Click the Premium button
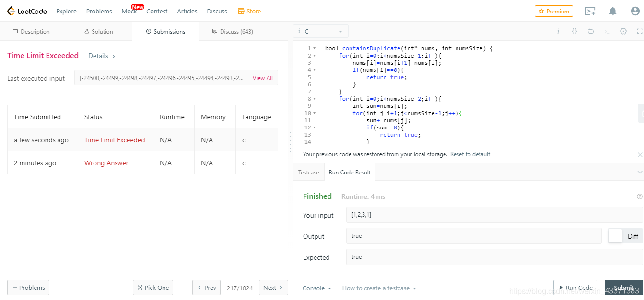Viewport: 644px width, 300px height. click(x=554, y=11)
